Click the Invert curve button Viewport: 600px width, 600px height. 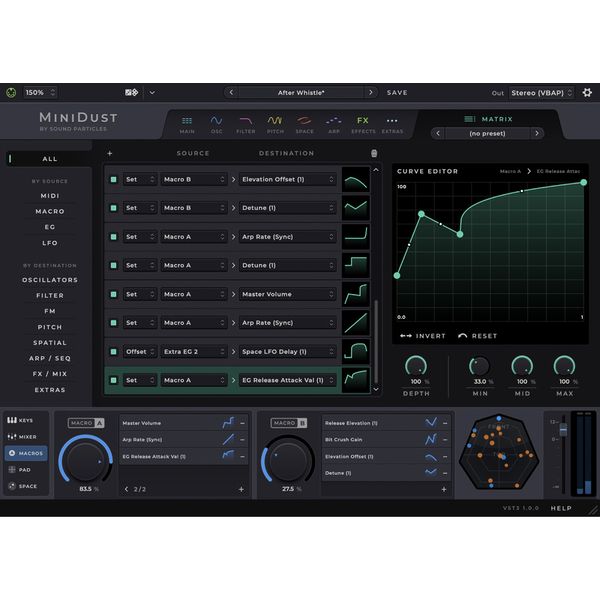point(423,336)
